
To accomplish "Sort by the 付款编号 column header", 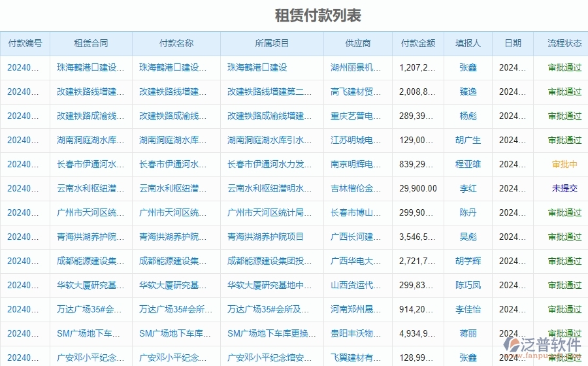I will coord(25,44).
